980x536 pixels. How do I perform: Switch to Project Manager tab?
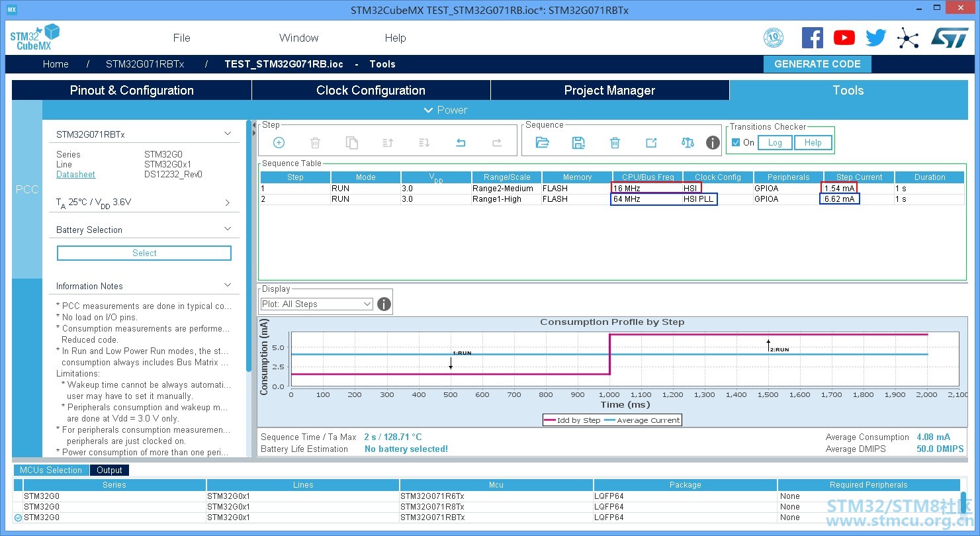tap(609, 91)
